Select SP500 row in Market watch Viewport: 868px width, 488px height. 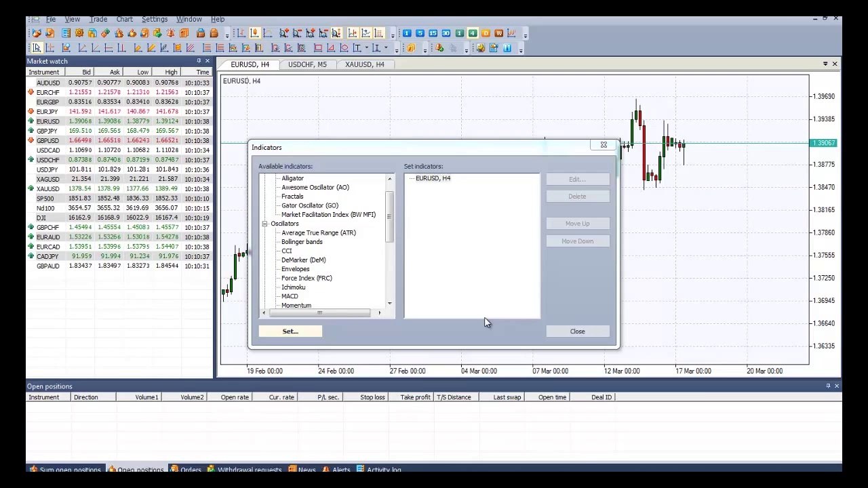click(119, 199)
